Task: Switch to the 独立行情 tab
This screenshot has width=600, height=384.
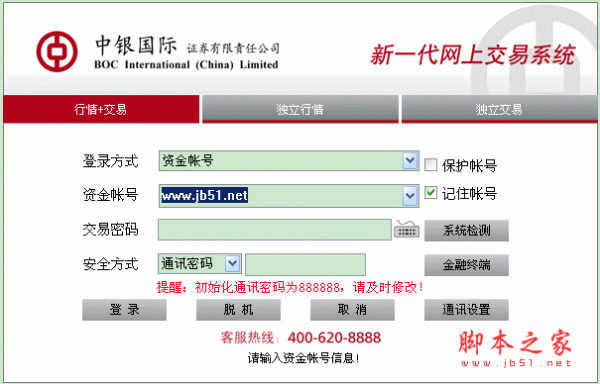Action: click(x=300, y=109)
